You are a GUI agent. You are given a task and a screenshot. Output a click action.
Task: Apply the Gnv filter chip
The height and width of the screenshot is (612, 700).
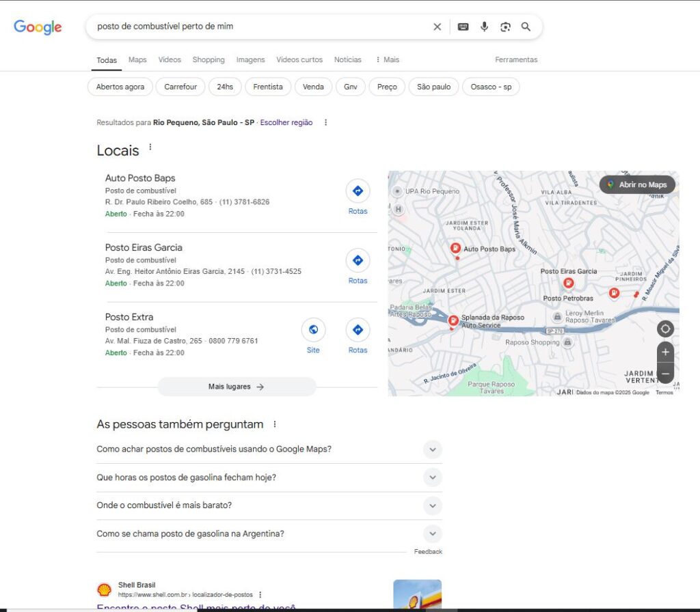[351, 87]
